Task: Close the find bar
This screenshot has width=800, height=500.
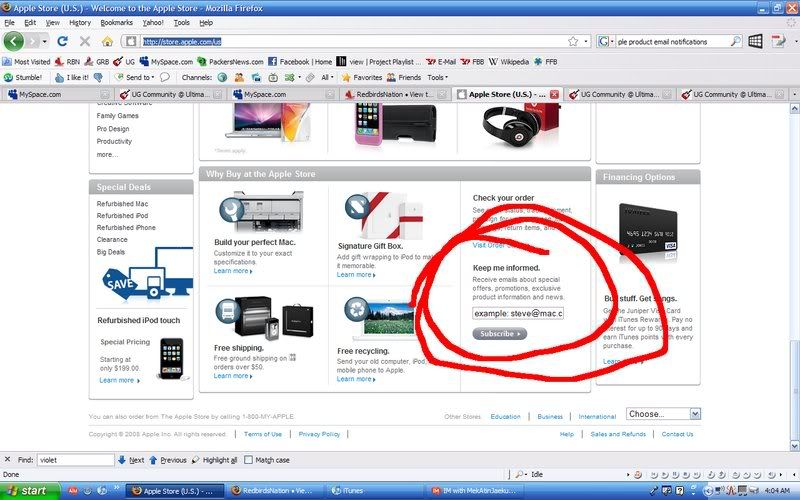Action: (x=7, y=460)
